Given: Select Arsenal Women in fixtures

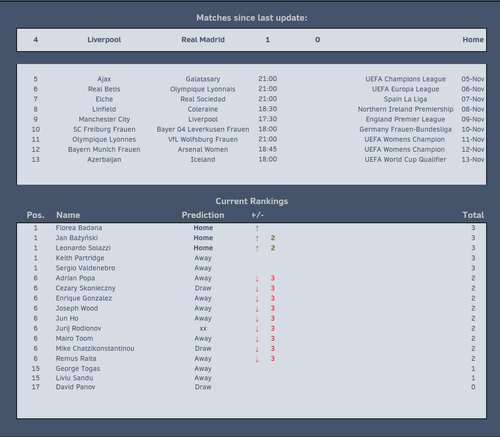Looking at the screenshot, I should (x=203, y=149).
